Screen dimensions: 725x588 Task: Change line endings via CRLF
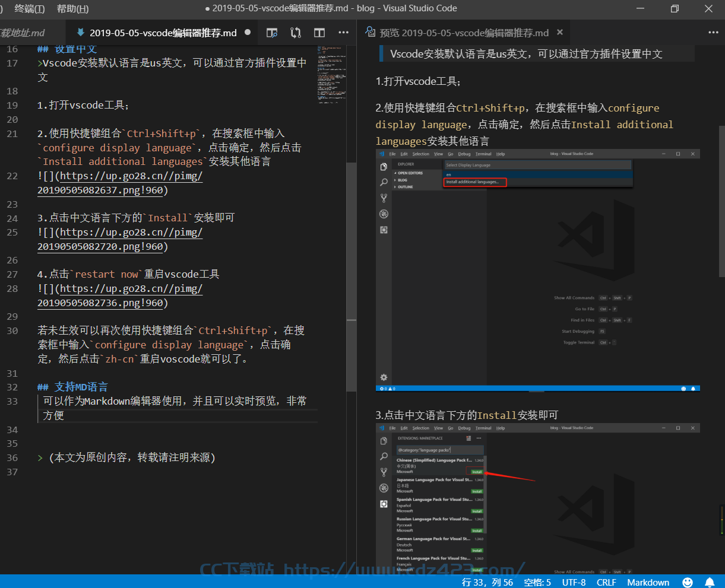(606, 582)
